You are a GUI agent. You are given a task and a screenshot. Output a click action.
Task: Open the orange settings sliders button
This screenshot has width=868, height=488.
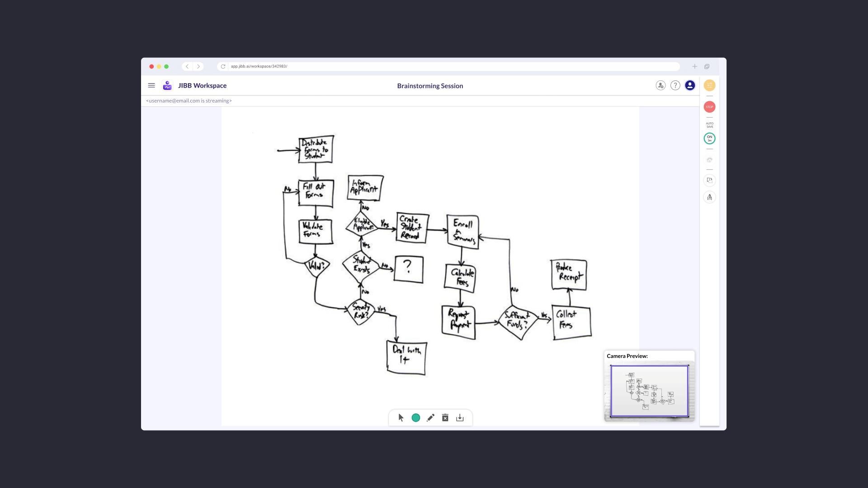click(709, 85)
